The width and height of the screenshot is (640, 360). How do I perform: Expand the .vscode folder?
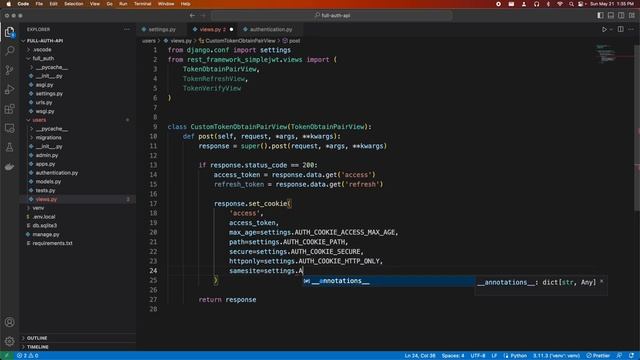tap(42, 49)
